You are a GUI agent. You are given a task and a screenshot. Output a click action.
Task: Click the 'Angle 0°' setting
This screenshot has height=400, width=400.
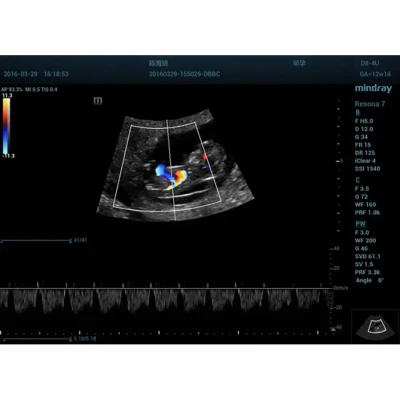[370, 281]
